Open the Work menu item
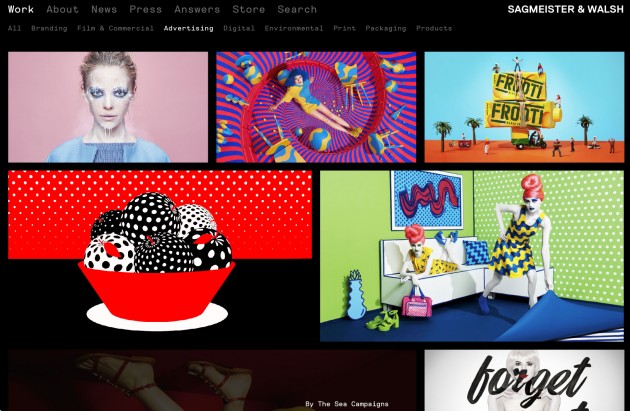The image size is (630, 411). (x=21, y=9)
